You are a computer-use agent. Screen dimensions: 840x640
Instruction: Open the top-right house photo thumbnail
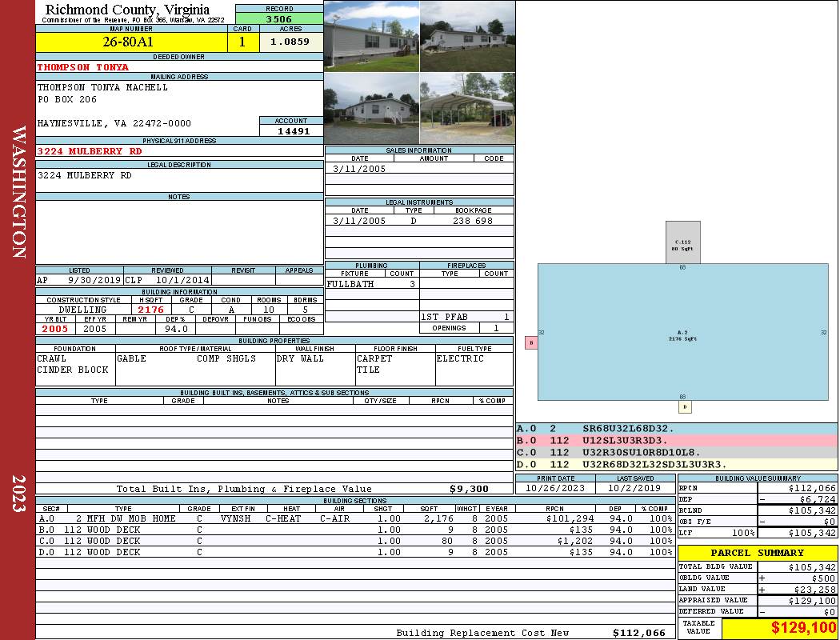pos(467,36)
